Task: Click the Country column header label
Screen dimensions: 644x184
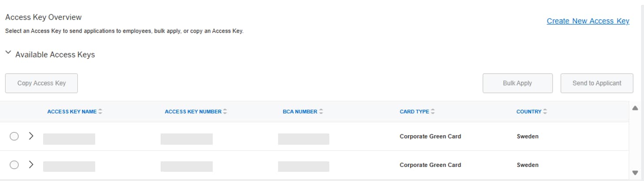Action: point(529,112)
